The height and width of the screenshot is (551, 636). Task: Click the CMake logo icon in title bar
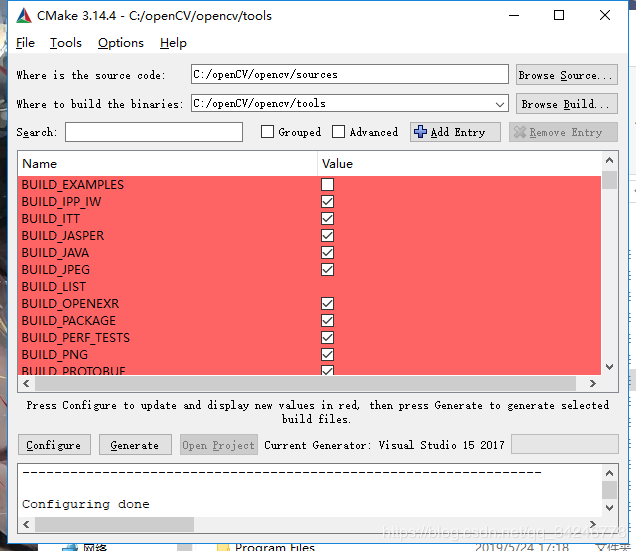pos(24,16)
